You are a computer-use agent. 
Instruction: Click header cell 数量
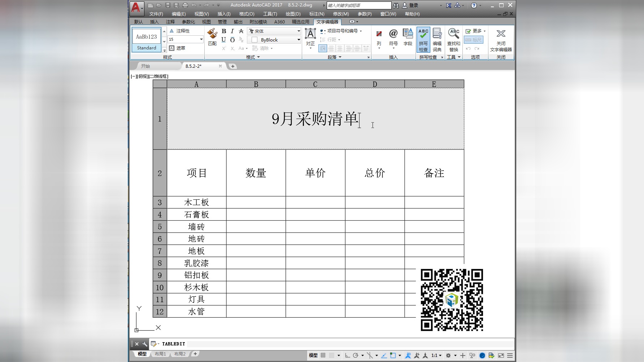pyautogui.click(x=256, y=173)
